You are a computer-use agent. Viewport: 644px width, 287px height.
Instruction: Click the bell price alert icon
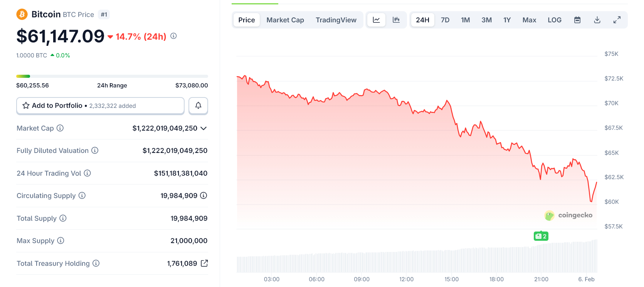198,106
